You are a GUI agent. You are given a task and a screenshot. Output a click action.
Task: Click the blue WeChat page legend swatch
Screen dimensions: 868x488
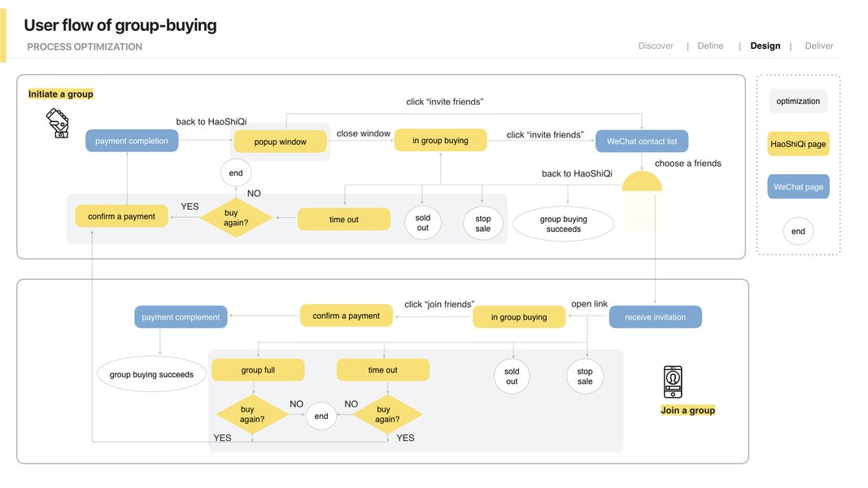pos(798,187)
